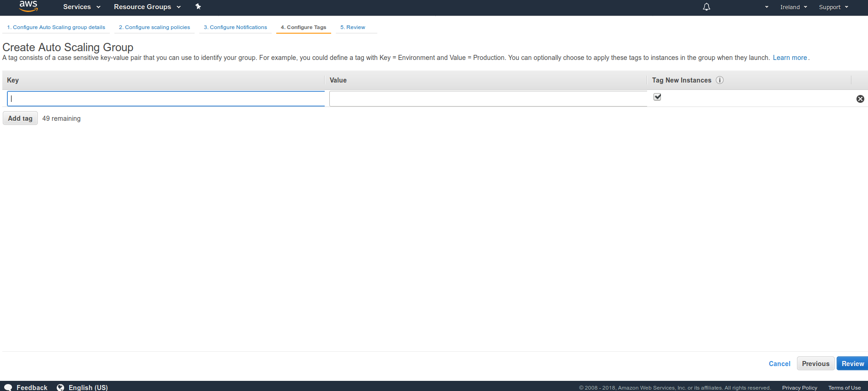868x391 pixels.
Task: Open the Ireland region dropdown
Action: tap(793, 7)
